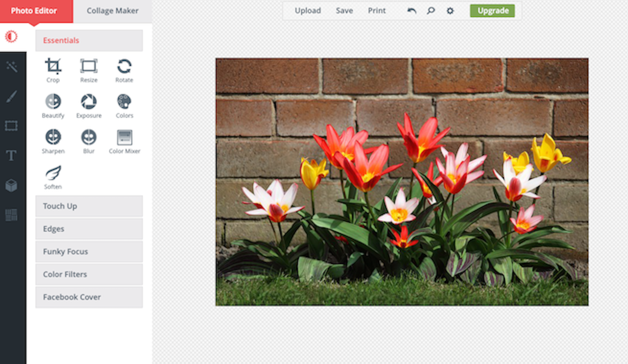Open the frames sidebar section
628x364 pixels.
11,126
